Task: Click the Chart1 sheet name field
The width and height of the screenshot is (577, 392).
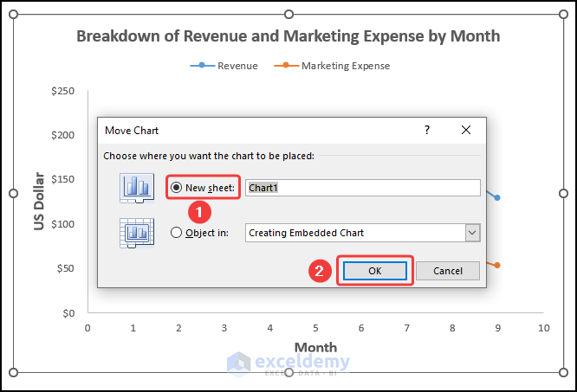Action: click(x=362, y=187)
